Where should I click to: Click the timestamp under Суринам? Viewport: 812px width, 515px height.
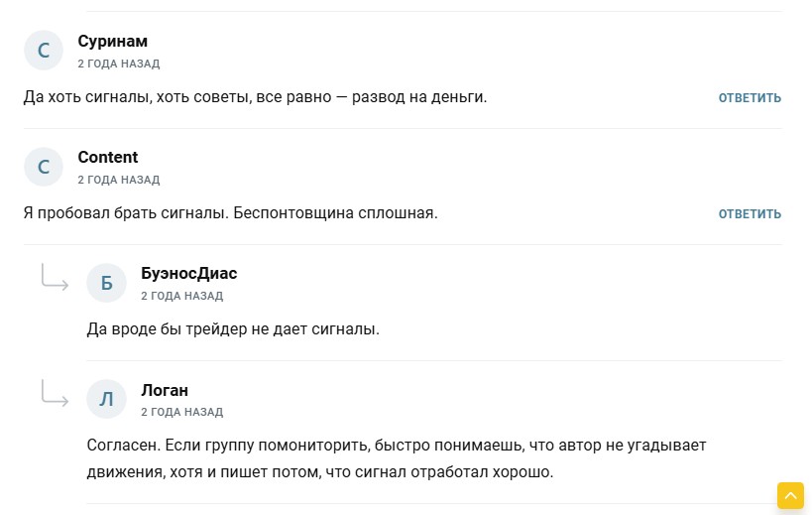pyautogui.click(x=118, y=64)
